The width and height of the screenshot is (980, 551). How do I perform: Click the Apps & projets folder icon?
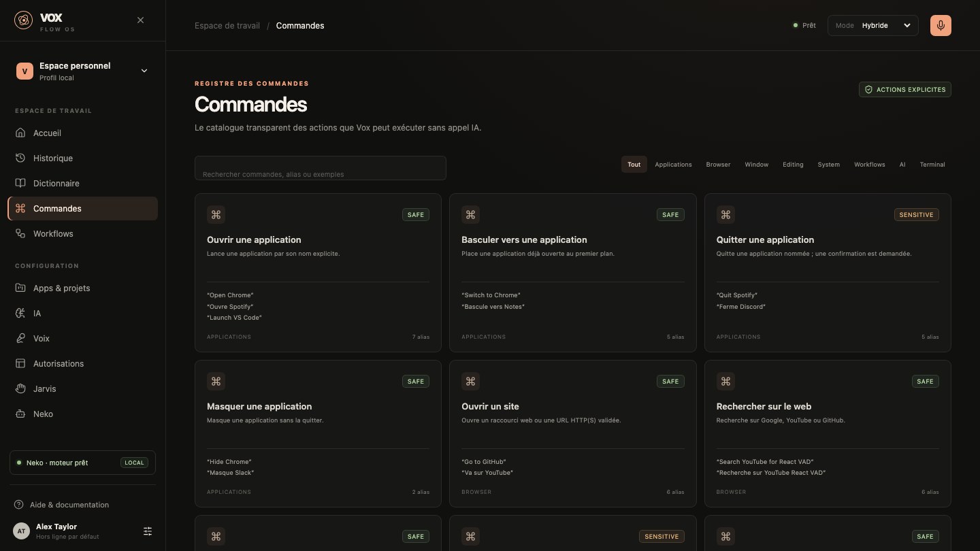pos(20,288)
